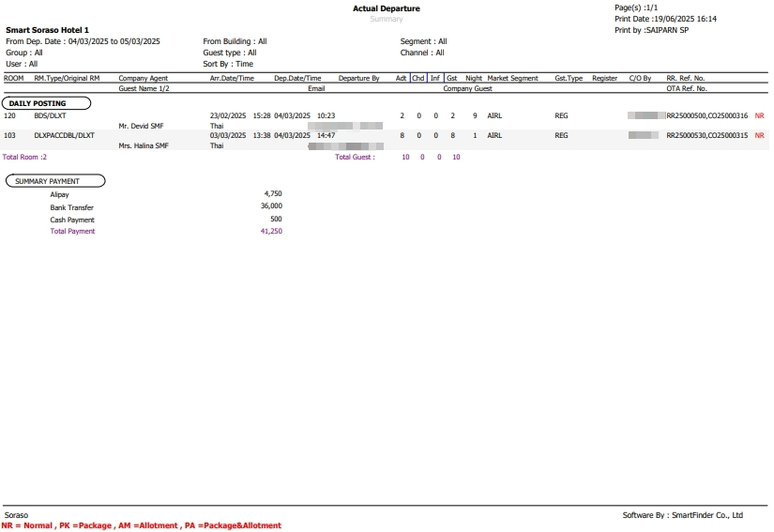Click guest name Mr. Devid SMF
Screen dimensions: 774x532
pos(143,126)
